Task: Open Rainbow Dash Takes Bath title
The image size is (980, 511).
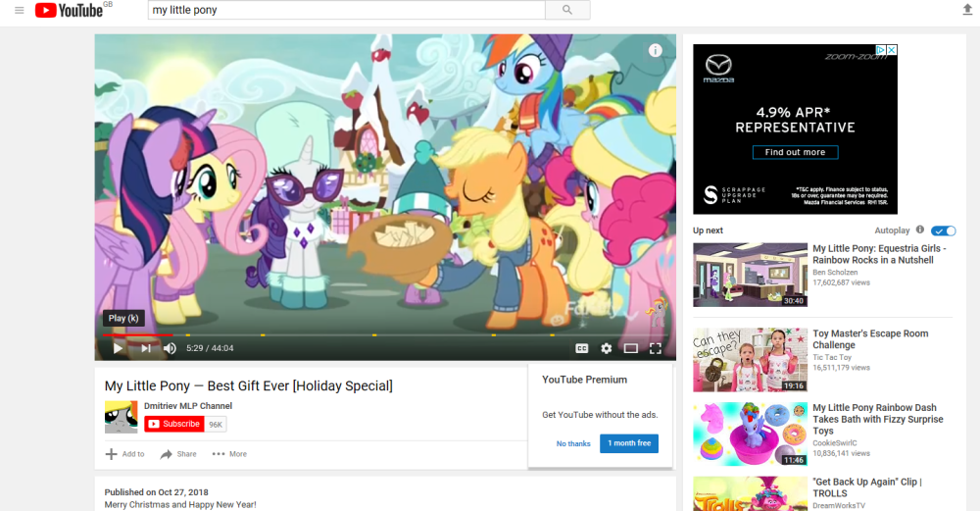Action: tap(877, 419)
